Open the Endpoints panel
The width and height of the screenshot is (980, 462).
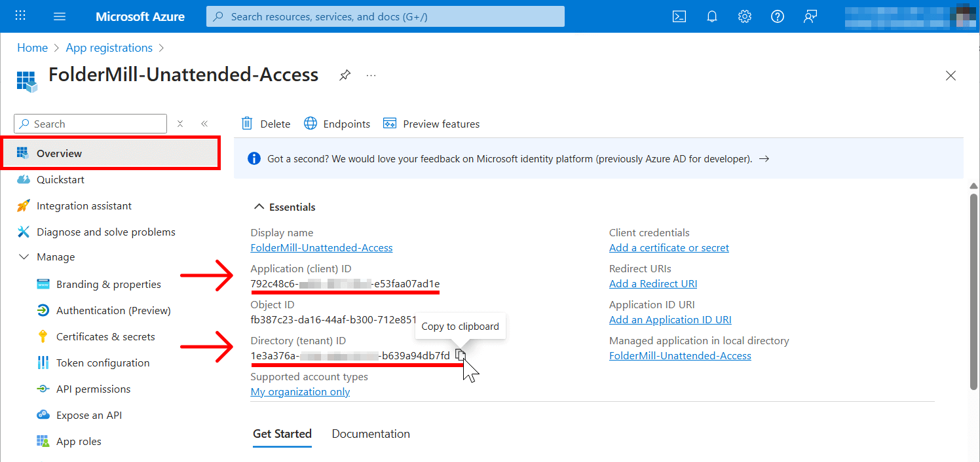click(x=337, y=123)
